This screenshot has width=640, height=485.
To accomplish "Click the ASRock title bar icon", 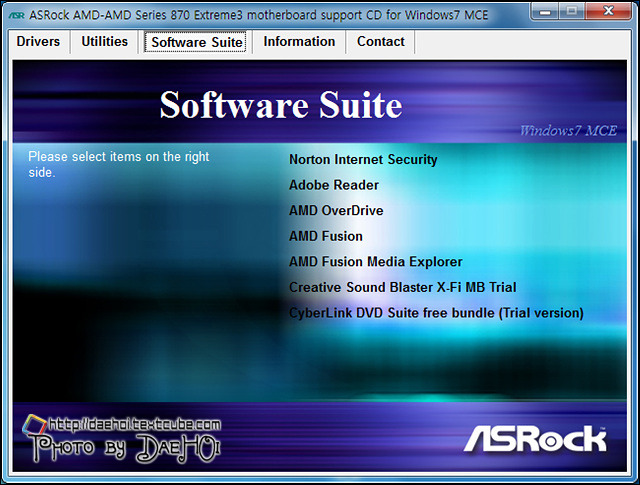I will 17,15.
